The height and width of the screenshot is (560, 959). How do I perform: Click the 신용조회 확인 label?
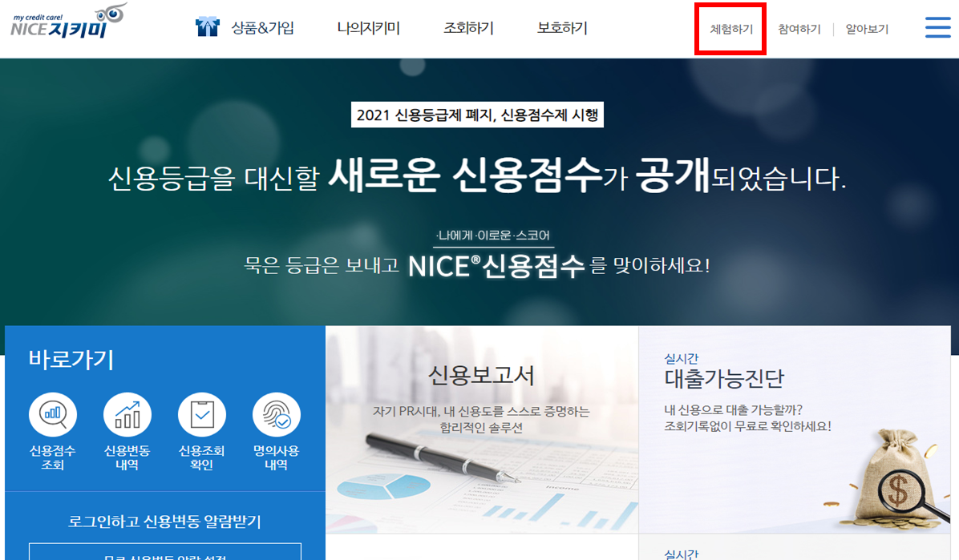202,458
